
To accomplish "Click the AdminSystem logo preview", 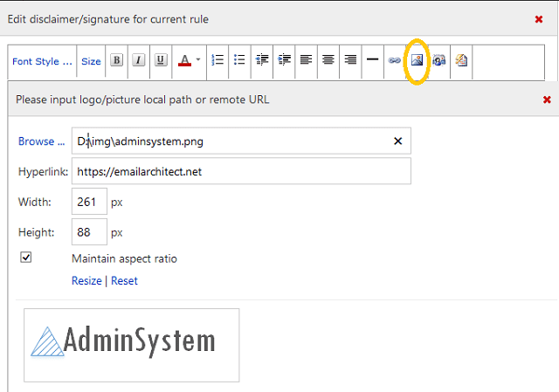I will click(132, 345).
